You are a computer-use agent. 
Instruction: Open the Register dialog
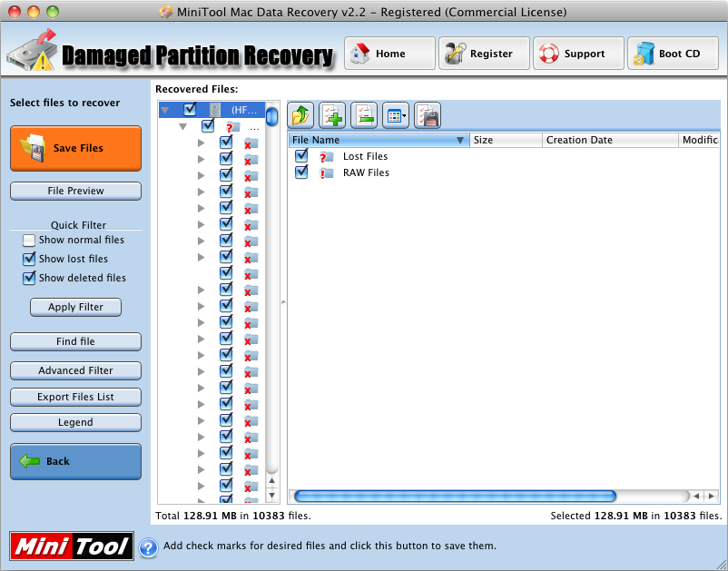[x=484, y=54]
